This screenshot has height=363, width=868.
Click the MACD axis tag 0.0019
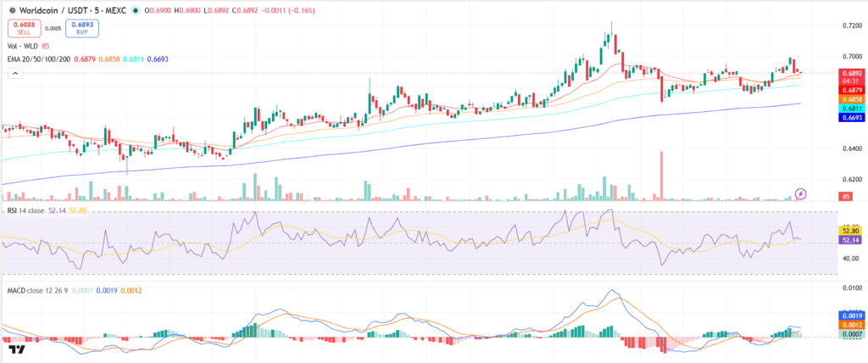tap(852, 315)
